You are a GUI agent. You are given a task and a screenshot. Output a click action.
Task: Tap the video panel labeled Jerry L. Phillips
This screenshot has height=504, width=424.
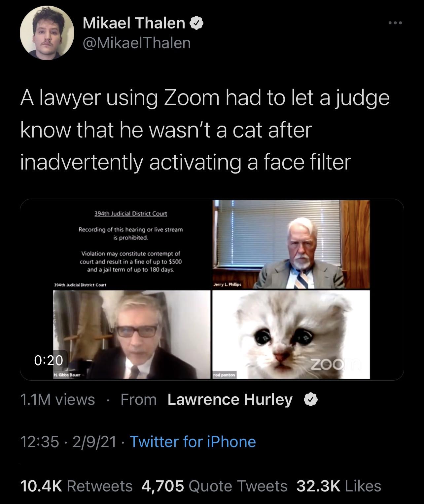pos(291,245)
